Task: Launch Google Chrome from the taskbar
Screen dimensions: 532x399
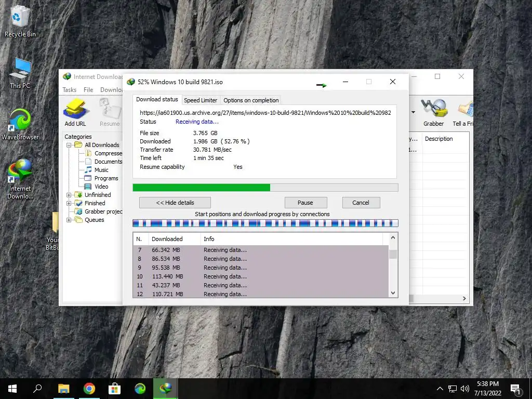Action: (x=89, y=389)
